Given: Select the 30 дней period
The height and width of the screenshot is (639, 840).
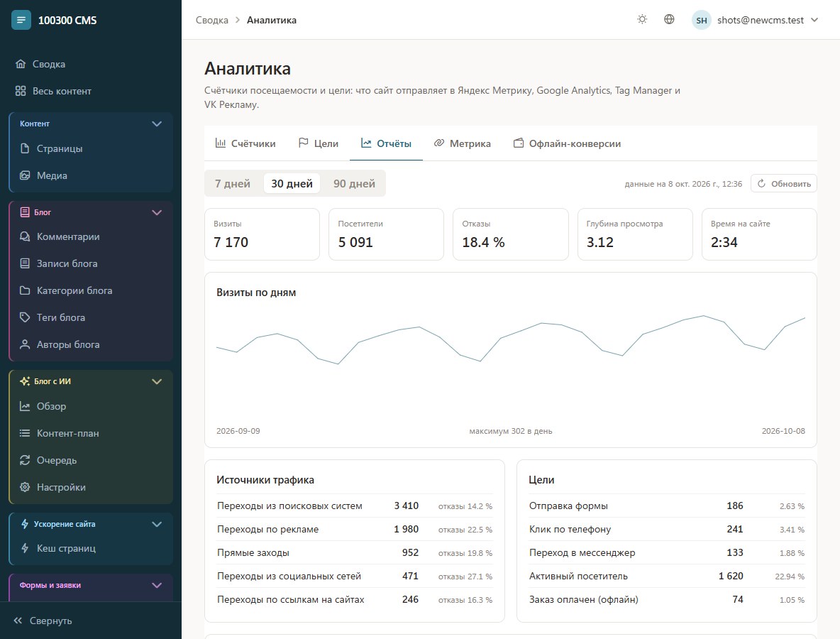Looking at the screenshot, I should (x=292, y=183).
